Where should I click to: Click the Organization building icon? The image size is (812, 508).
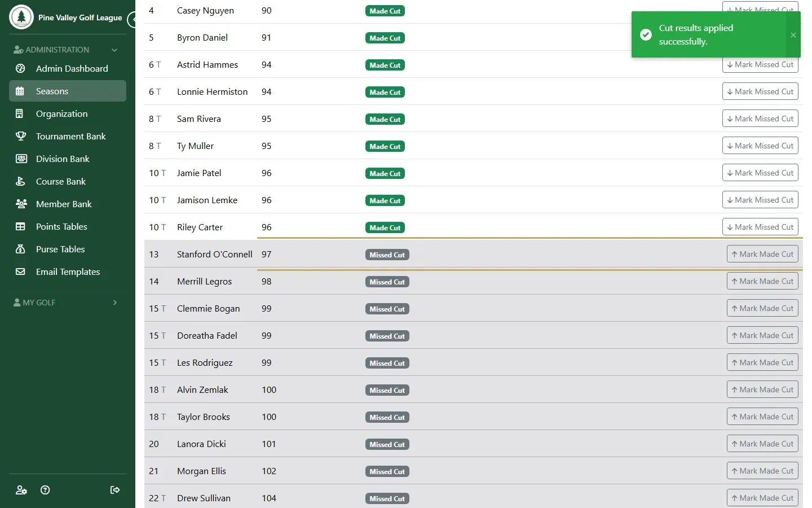click(20, 113)
